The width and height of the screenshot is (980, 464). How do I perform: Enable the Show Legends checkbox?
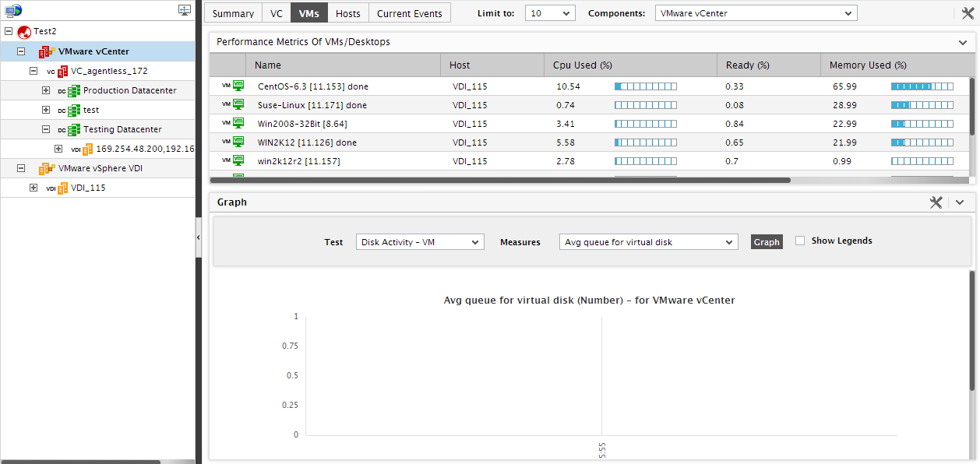coord(799,241)
